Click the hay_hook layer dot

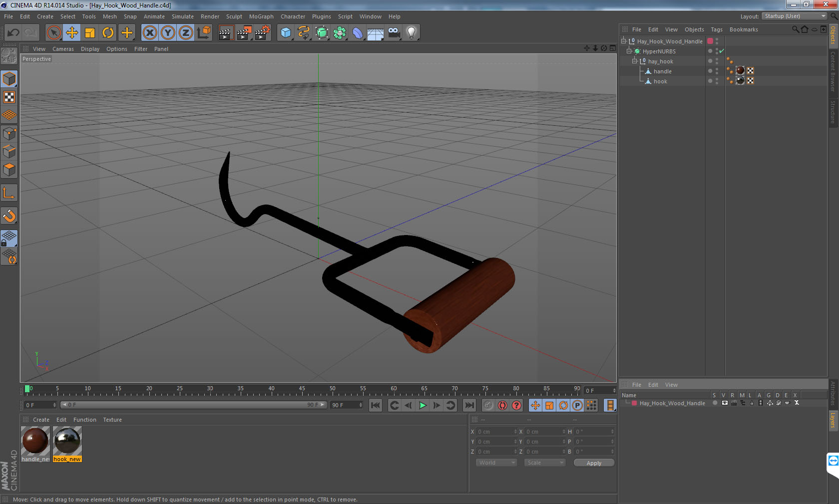[x=710, y=61]
